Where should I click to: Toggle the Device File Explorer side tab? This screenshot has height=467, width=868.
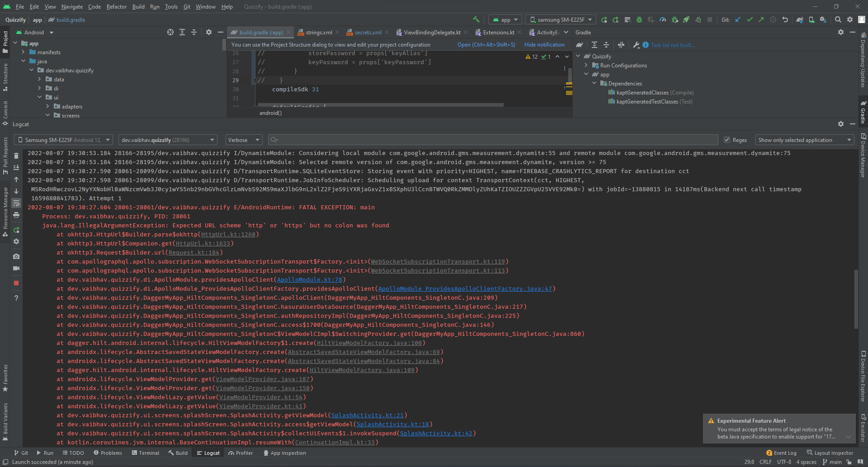(863, 377)
